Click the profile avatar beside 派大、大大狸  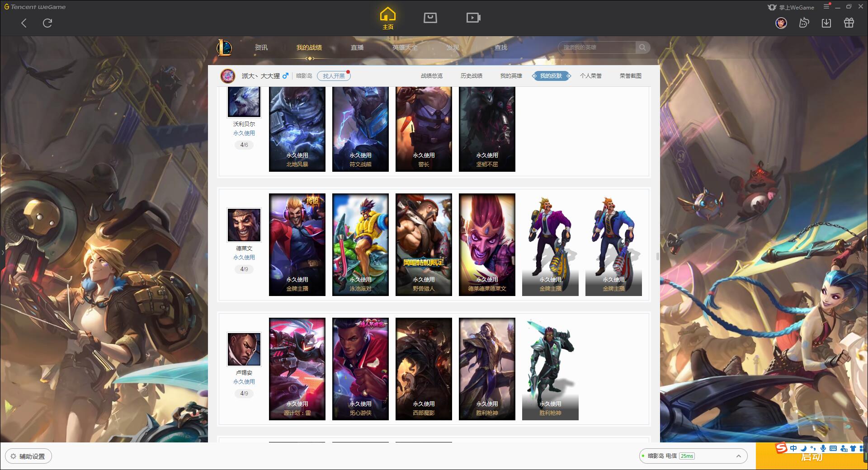tap(228, 76)
